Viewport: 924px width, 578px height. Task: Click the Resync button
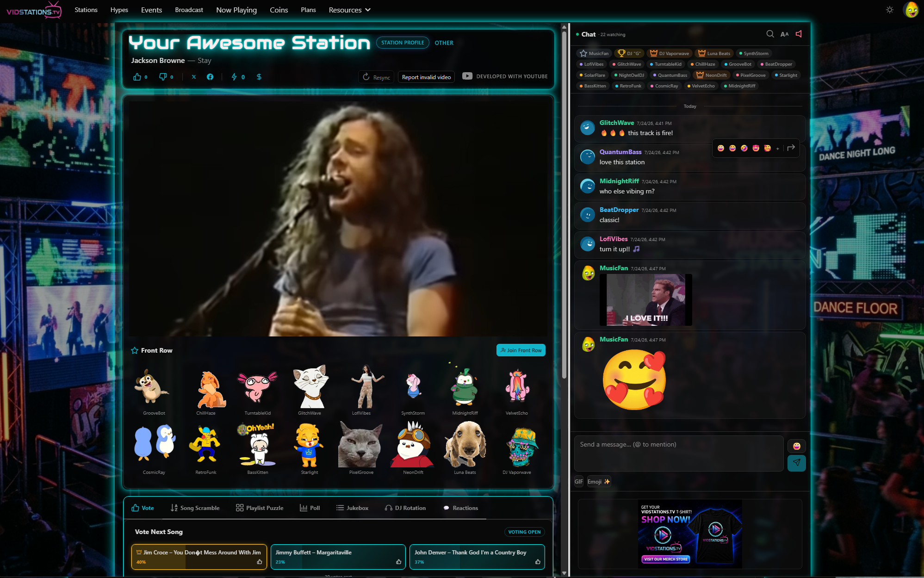tap(376, 77)
